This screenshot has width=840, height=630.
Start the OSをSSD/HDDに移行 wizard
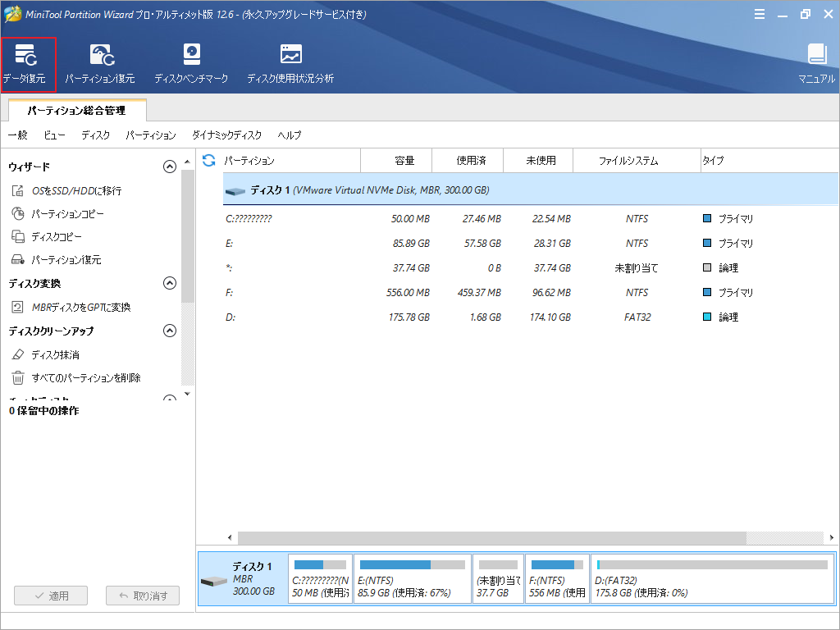point(75,191)
